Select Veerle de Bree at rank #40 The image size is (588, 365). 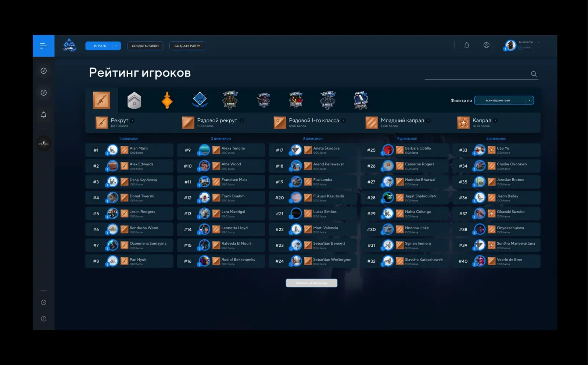click(x=496, y=261)
